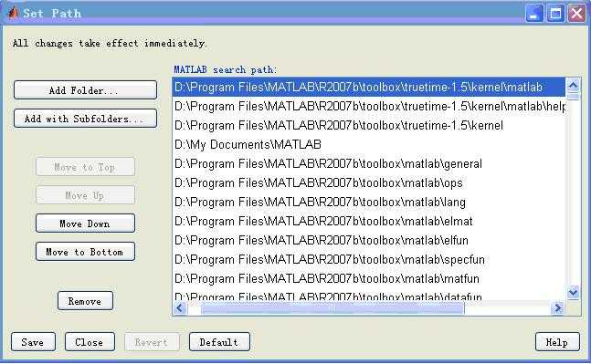Select toolbox\matlab\specfun path entry
This screenshot has height=364, width=591.
(x=369, y=260)
